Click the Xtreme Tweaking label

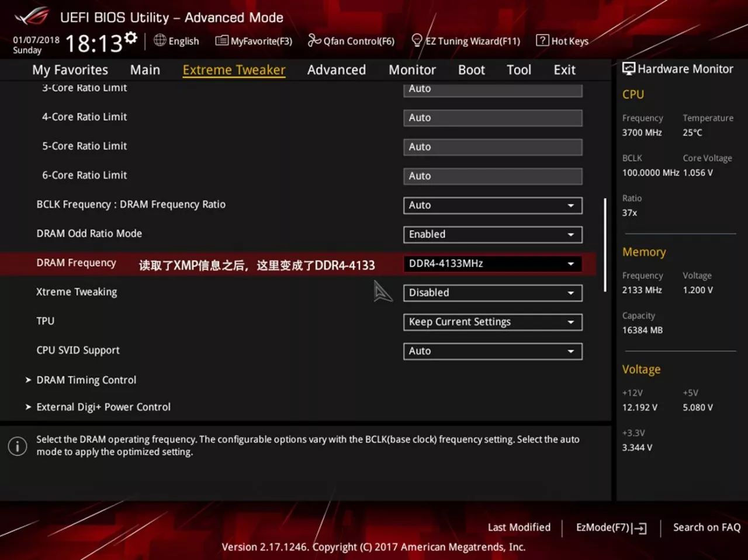click(x=77, y=292)
